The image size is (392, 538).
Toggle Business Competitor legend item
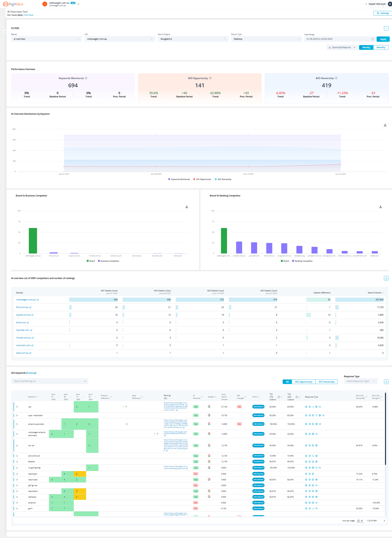pyautogui.click(x=109, y=261)
